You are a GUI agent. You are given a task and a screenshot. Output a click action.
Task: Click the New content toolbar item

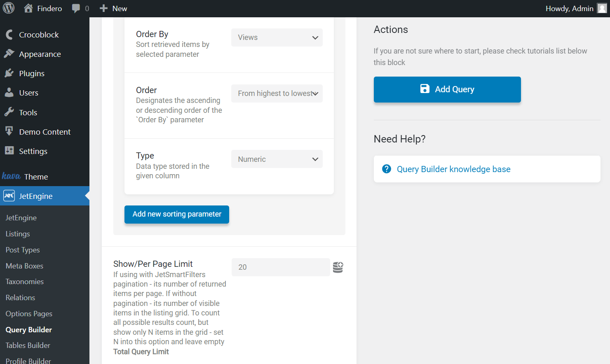[x=114, y=8]
